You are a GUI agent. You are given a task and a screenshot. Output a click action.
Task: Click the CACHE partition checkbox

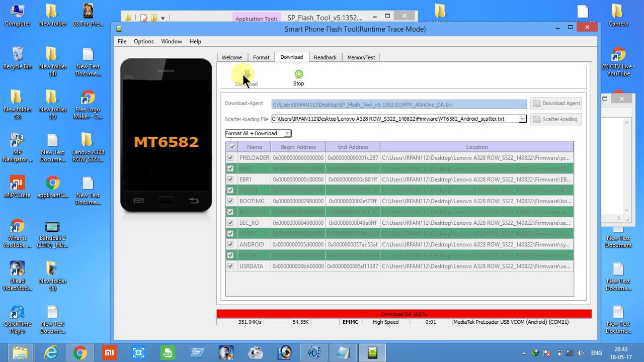230,255
